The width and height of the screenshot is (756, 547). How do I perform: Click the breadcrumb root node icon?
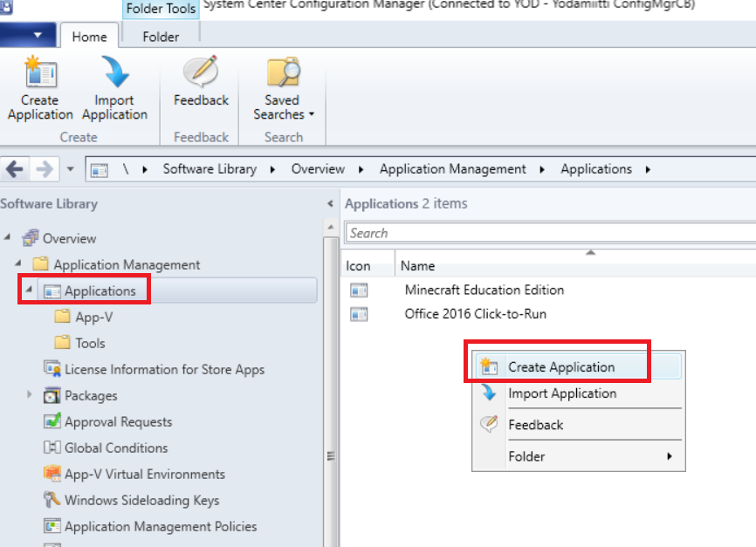(x=100, y=169)
